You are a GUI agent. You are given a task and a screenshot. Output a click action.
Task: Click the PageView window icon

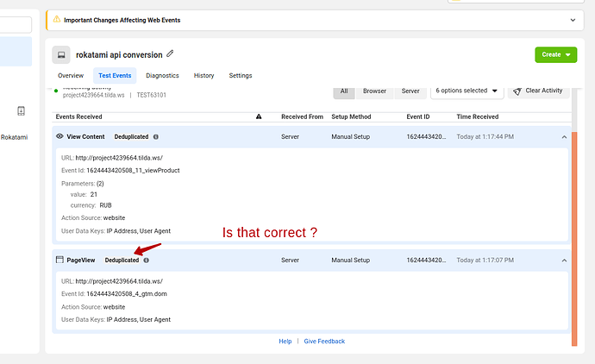pyautogui.click(x=60, y=260)
